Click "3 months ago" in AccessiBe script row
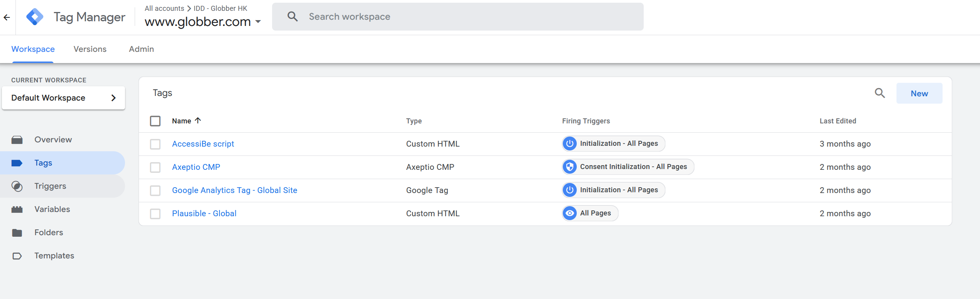 click(845, 144)
